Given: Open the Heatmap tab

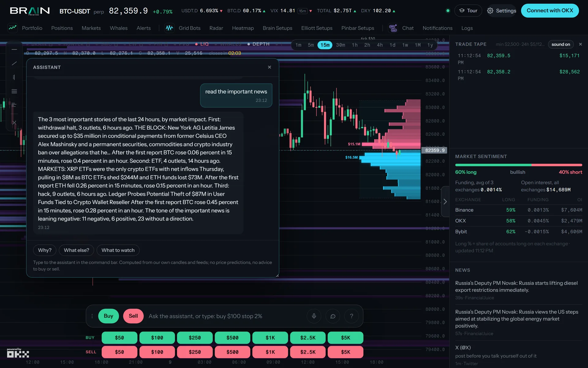Looking at the screenshot, I should 243,28.
